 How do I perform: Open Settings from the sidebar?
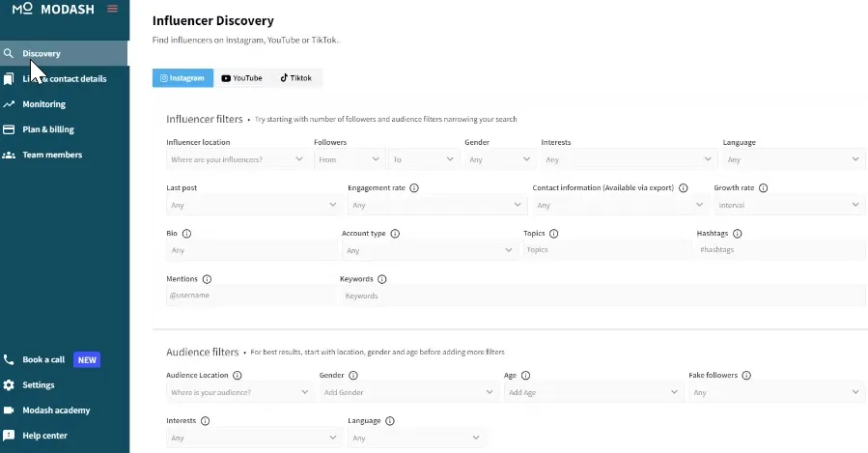(64, 384)
